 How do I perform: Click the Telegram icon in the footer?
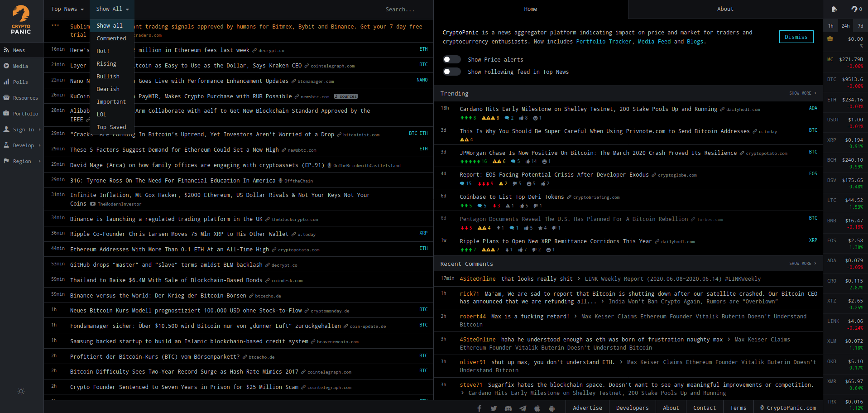coord(523,408)
